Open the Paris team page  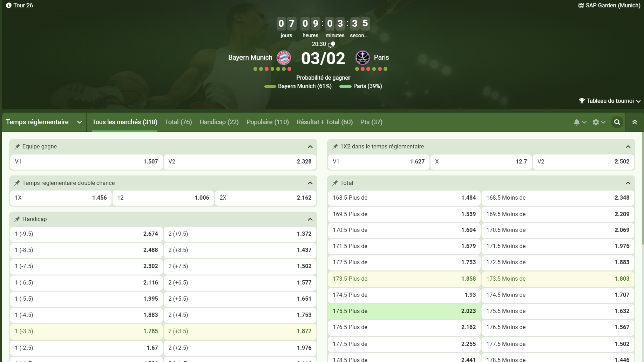pos(381,57)
